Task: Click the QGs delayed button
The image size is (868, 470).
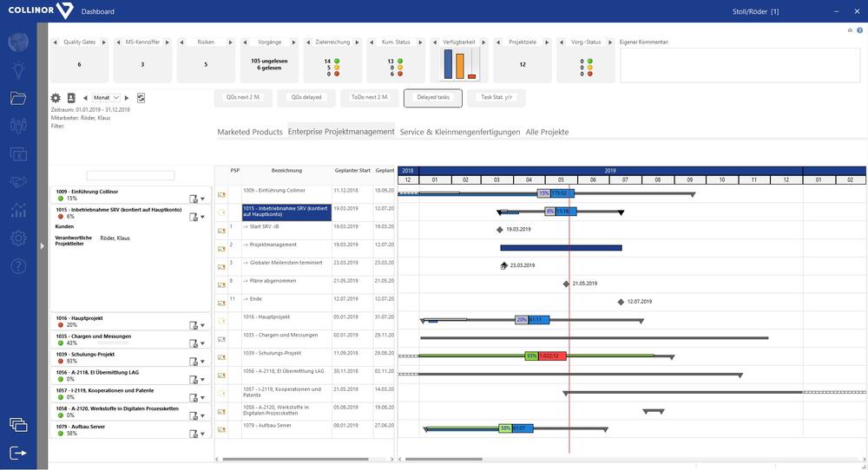Action: [306, 97]
